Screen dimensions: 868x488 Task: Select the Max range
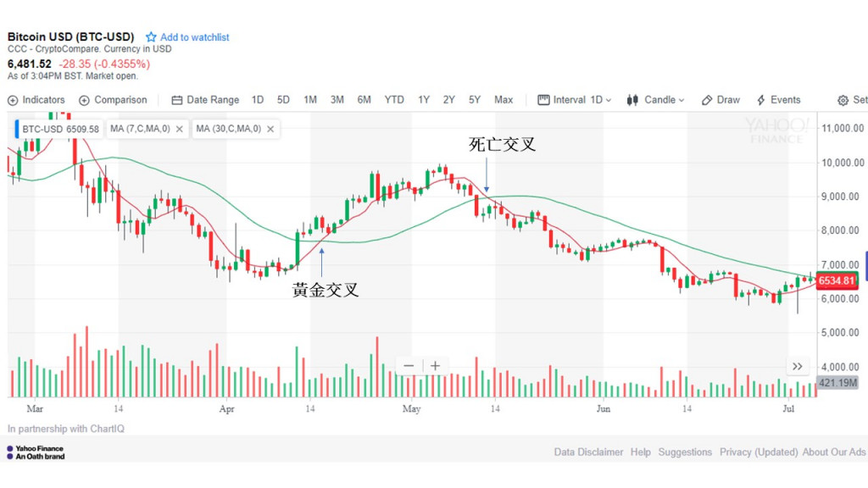point(504,100)
